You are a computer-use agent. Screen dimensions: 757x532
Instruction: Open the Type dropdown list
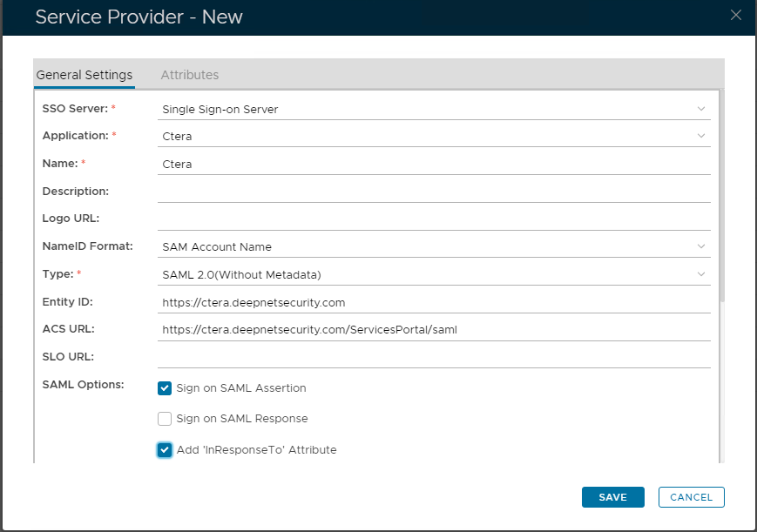701,274
